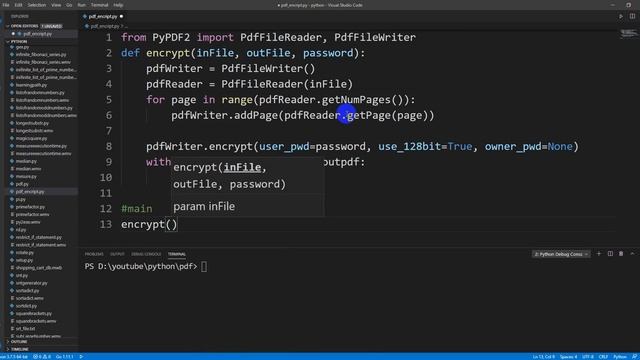
Task: Create new terminal with plus icon
Action: point(599,254)
